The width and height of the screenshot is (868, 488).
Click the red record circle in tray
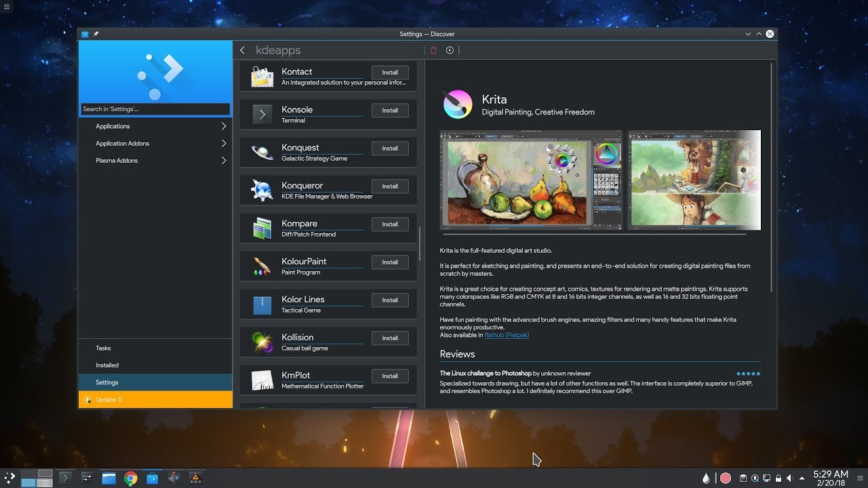pyautogui.click(x=726, y=478)
